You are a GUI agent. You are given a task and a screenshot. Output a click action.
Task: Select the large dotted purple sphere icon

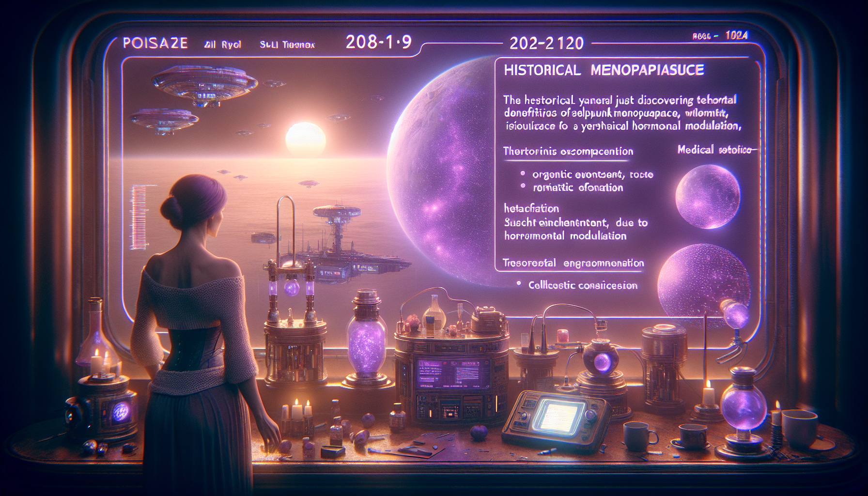[x=702, y=280]
